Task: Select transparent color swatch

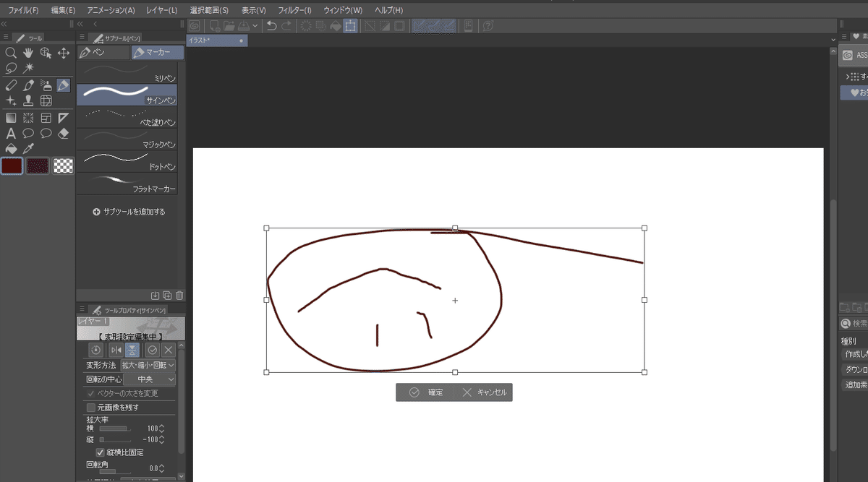Action: pos(64,166)
